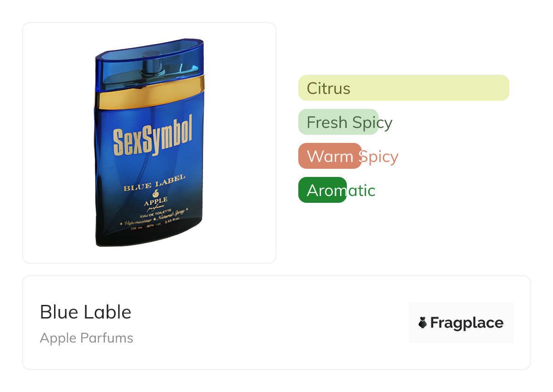Viewport: 553px width, 392px height.
Task: Click the EAU DE TOILETTE print on the bottle
Action: (x=155, y=213)
